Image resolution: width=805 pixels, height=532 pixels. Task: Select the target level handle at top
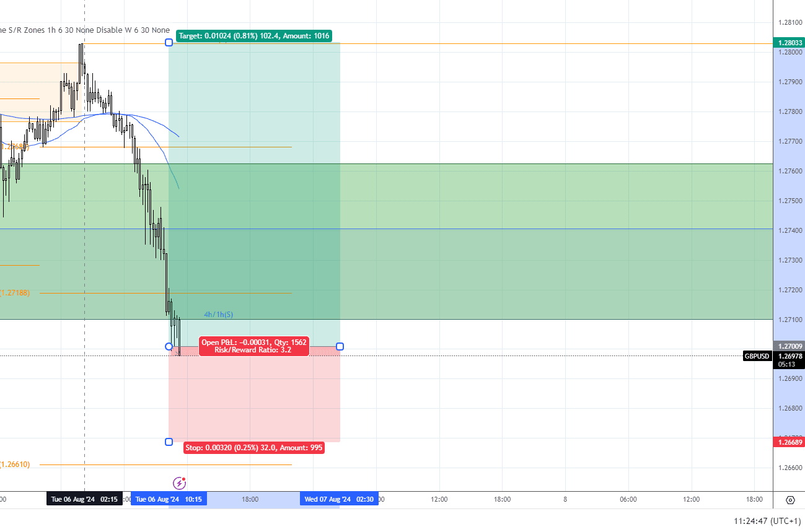click(x=169, y=42)
